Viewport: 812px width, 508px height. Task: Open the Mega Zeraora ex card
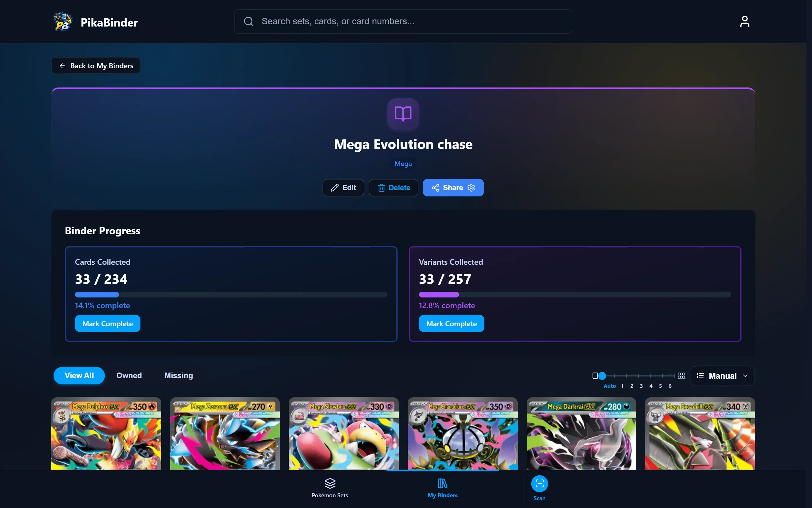click(x=225, y=433)
